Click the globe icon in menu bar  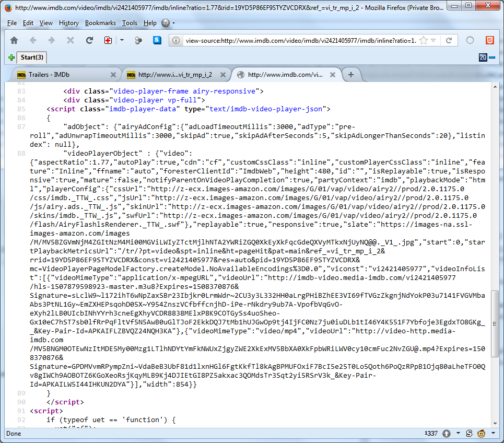166,23
